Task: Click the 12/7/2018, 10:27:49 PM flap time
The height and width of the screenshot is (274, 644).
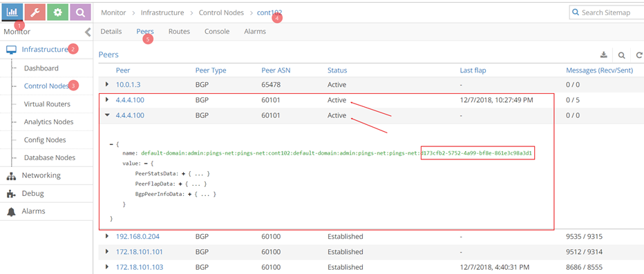Action: [x=497, y=100]
